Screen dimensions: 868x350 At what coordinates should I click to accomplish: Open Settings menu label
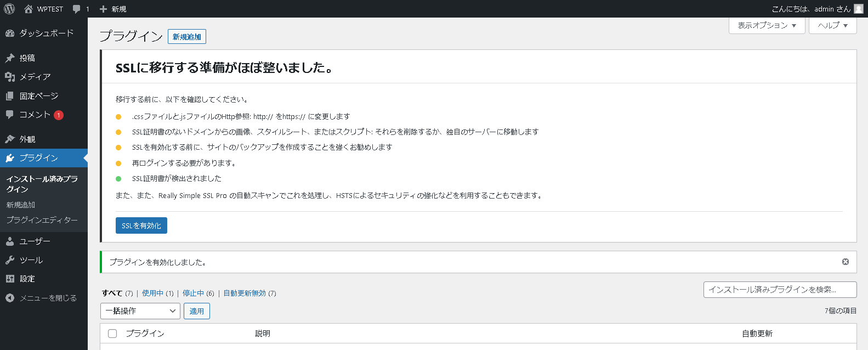[27, 279]
